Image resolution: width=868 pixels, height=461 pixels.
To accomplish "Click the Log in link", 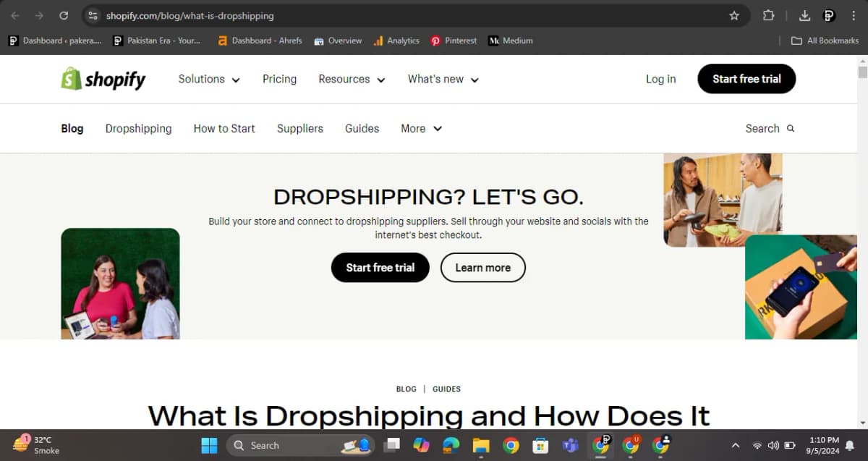I will (661, 79).
